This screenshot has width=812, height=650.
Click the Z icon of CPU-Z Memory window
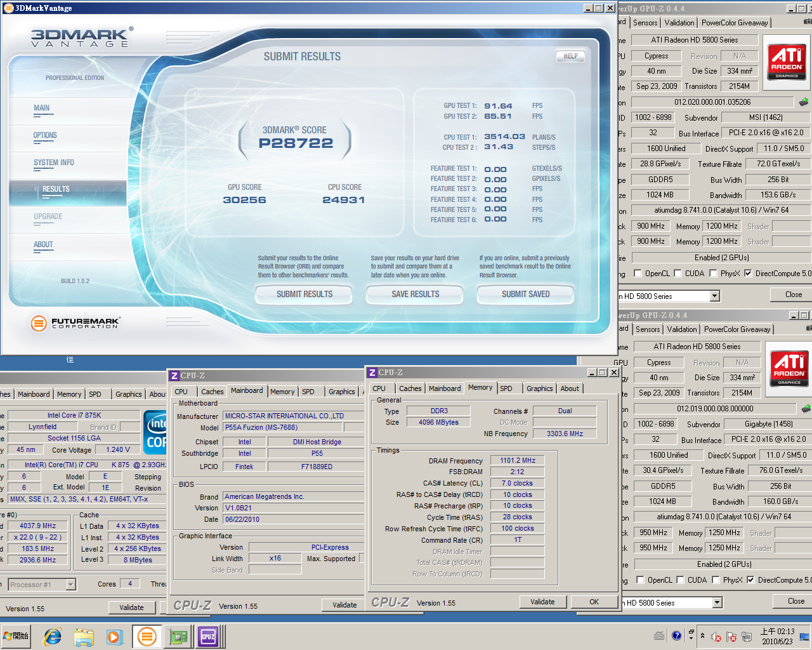point(372,373)
